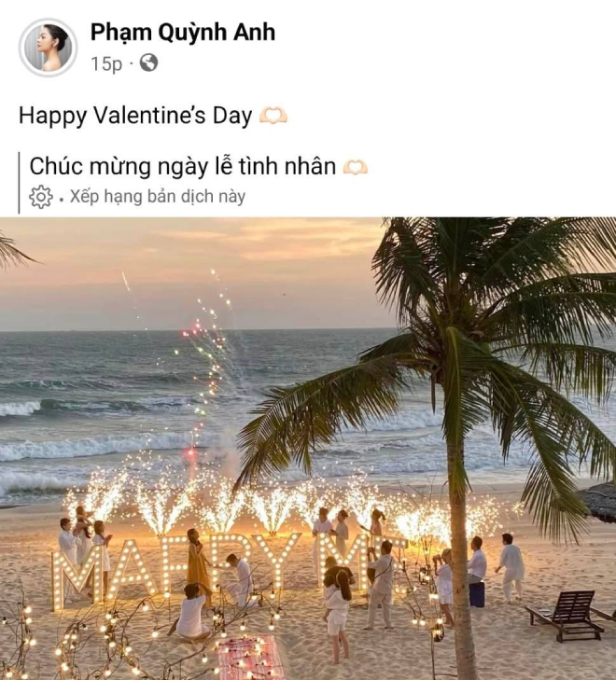Click heart-hands emoji in the translated line
Screen dimensions: 616x680
(x=356, y=167)
